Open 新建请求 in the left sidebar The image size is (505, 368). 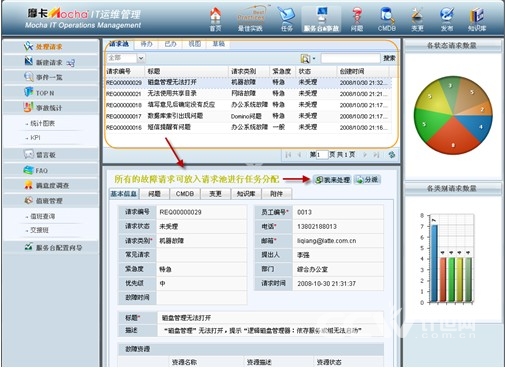click(x=50, y=62)
